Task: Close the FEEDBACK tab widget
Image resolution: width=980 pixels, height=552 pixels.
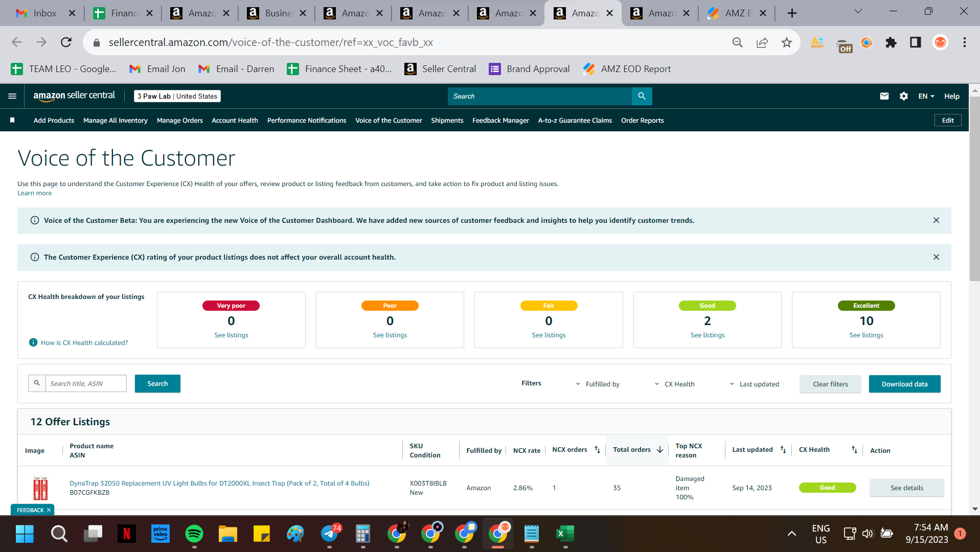Action: coord(49,510)
